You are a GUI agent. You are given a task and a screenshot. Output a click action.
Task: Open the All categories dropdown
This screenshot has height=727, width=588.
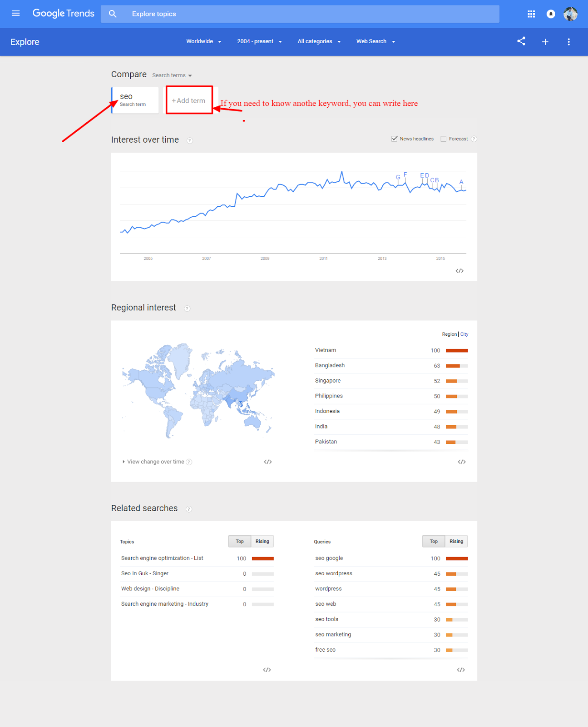click(x=319, y=41)
